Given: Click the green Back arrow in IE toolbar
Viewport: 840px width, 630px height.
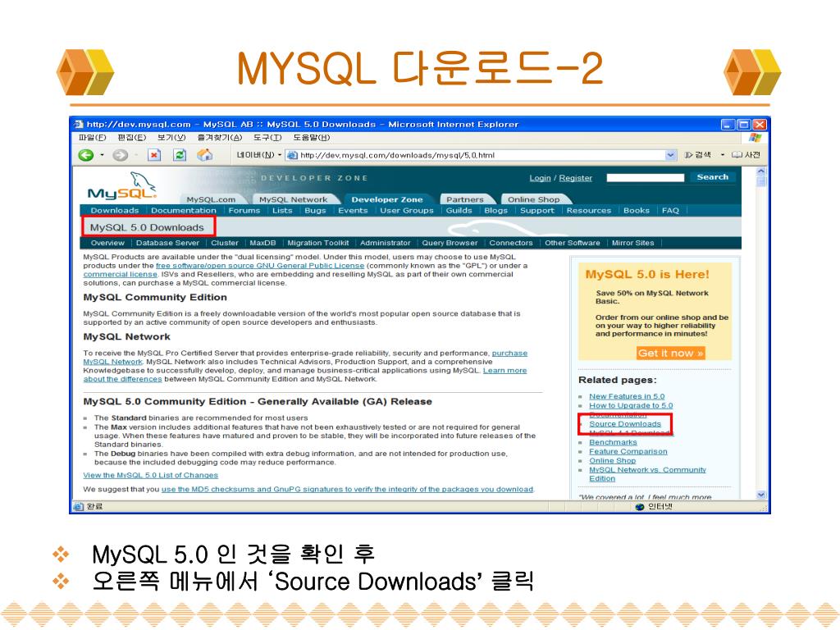Looking at the screenshot, I should pos(85,155).
